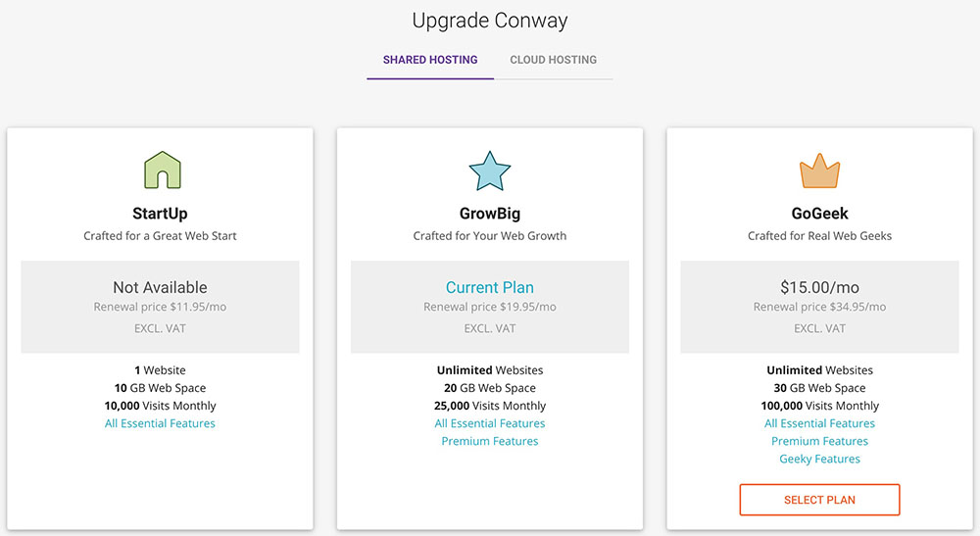Click the GoGeek renewal price $34.95/mo text

click(x=819, y=307)
